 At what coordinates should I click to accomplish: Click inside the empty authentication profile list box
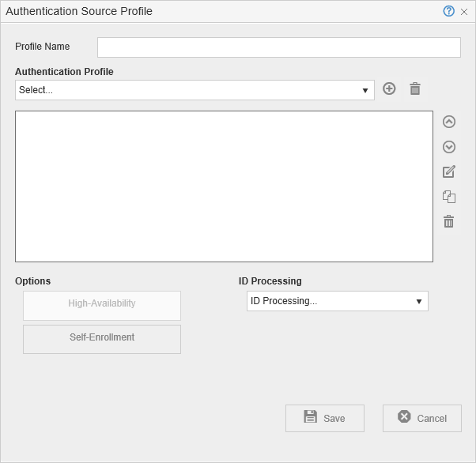(x=224, y=186)
